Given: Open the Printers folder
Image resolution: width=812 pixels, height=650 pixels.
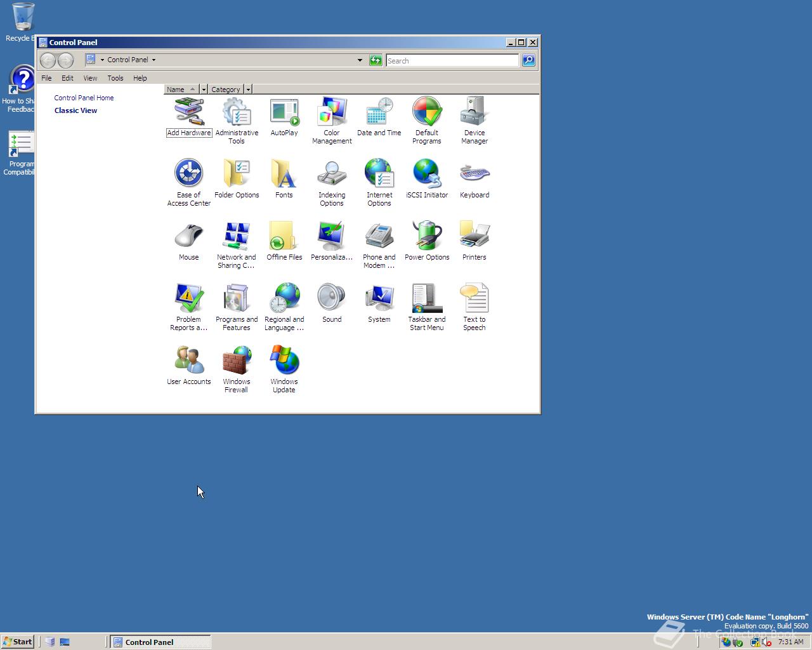Looking at the screenshot, I should pos(475,241).
